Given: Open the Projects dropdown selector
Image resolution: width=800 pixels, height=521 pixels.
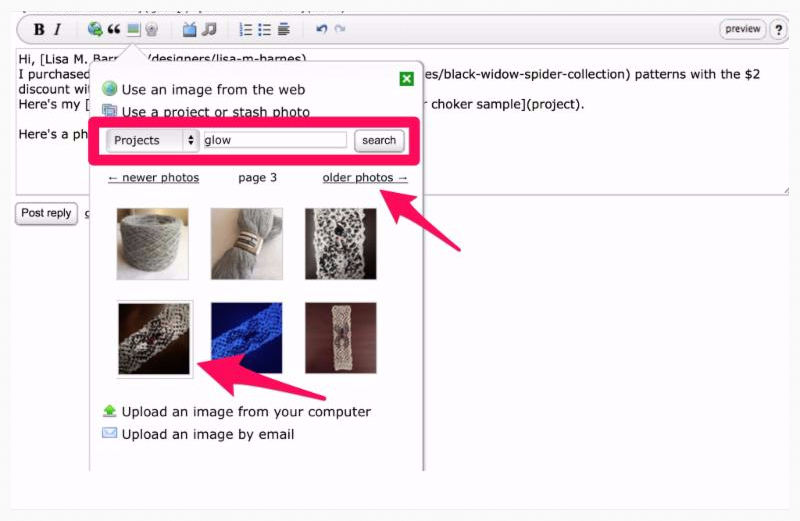Looking at the screenshot, I should coord(153,140).
